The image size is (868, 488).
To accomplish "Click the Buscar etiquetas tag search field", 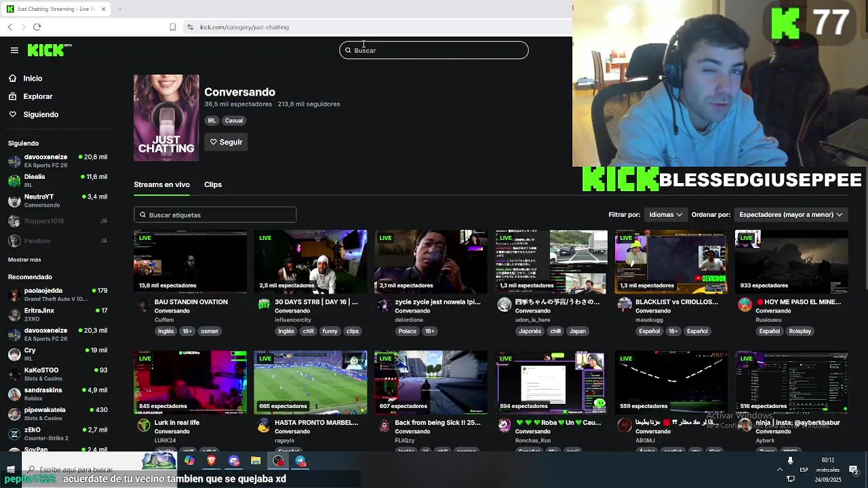I will (215, 215).
